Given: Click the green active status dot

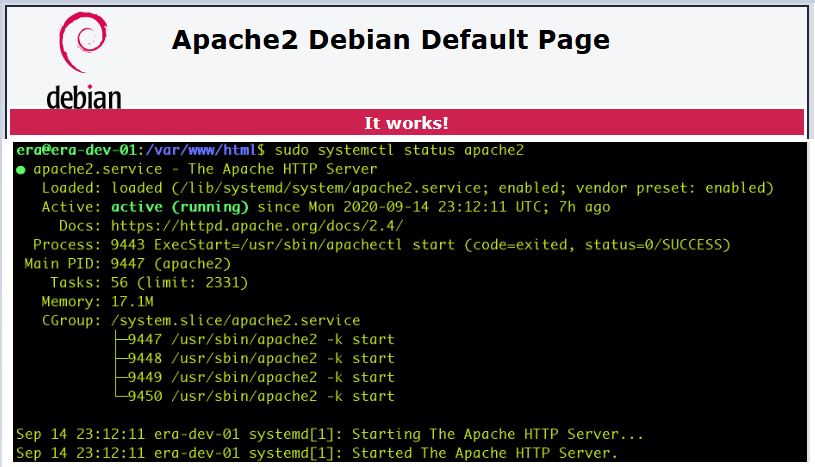Looking at the screenshot, I should tap(21, 170).
